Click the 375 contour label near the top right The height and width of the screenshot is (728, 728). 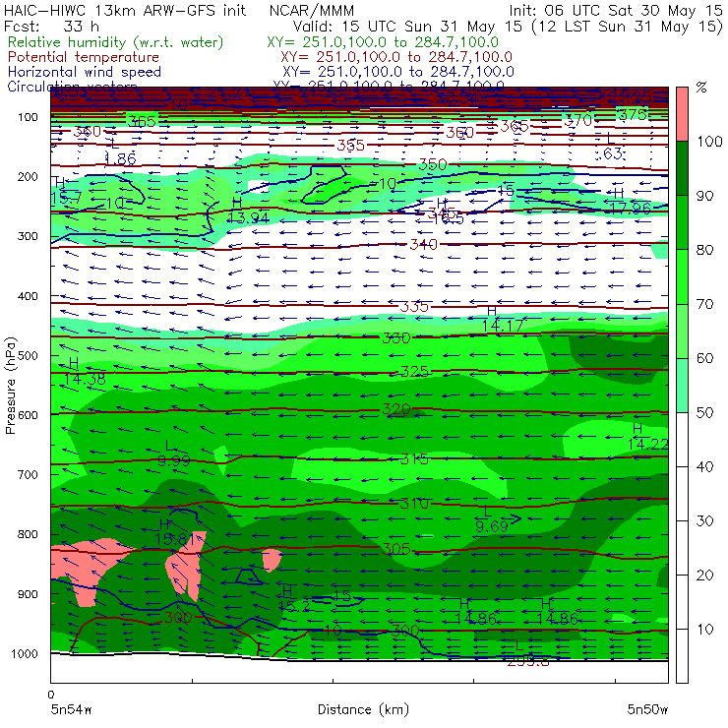(x=633, y=114)
